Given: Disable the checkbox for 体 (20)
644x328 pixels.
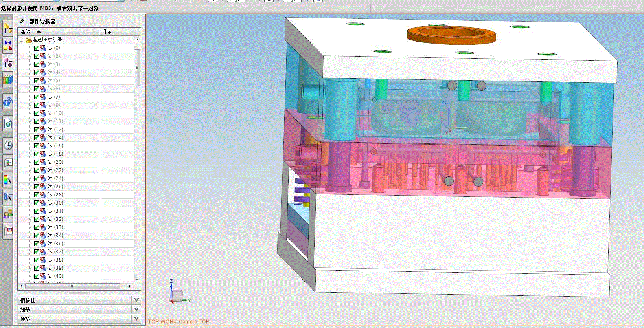Looking at the screenshot, I should (x=37, y=162).
